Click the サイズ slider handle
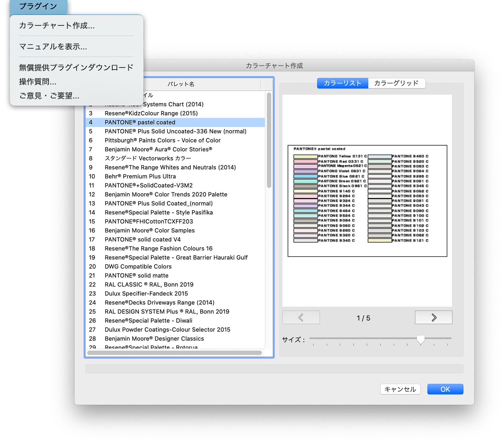The image size is (504, 444). click(420, 340)
